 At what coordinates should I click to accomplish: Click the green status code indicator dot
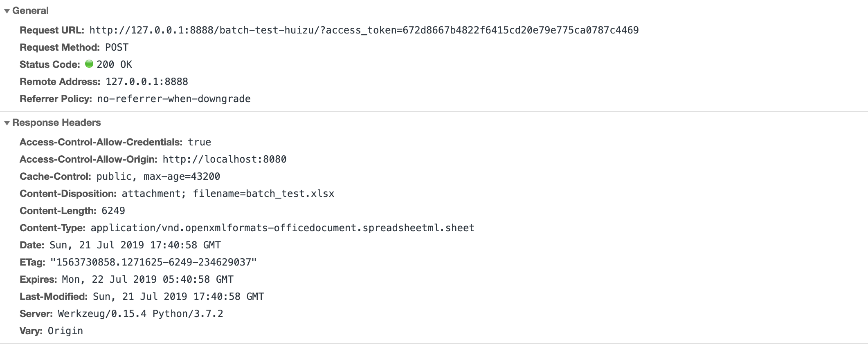(x=89, y=64)
